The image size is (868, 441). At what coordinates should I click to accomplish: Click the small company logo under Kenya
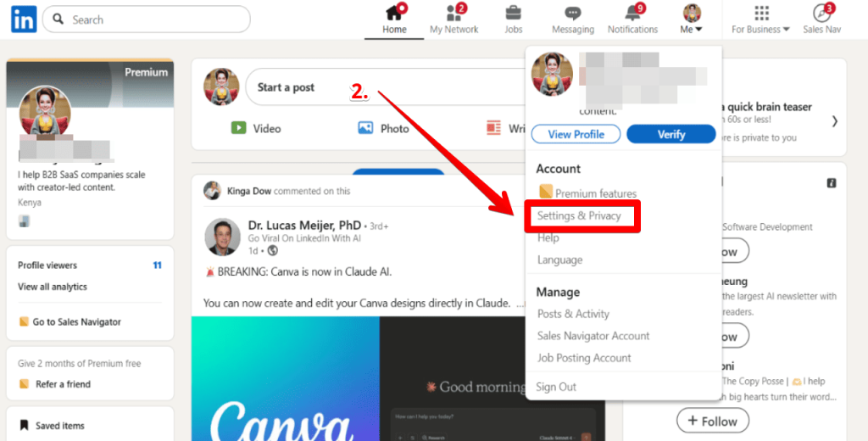[x=24, y=221]
